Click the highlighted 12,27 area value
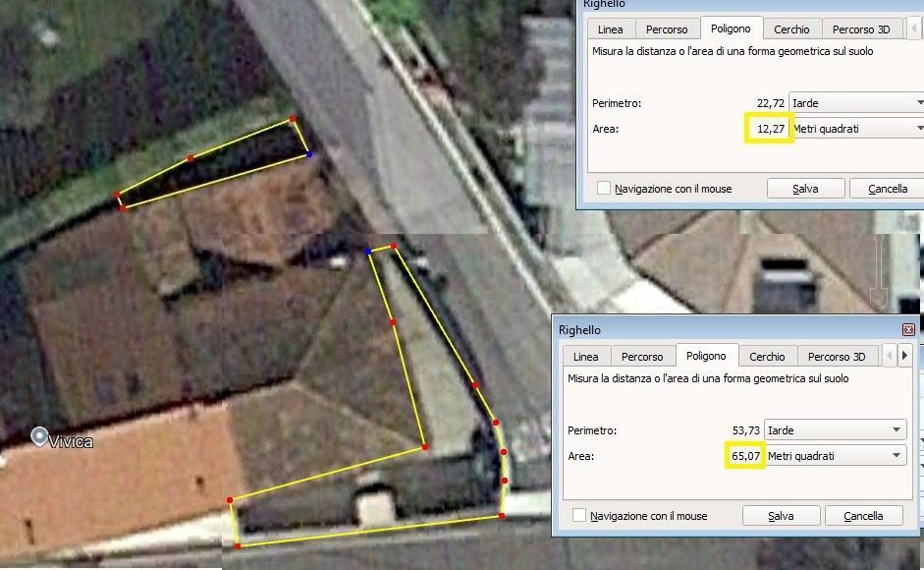This screenshot has width=924, height=570. click(769, 129)
